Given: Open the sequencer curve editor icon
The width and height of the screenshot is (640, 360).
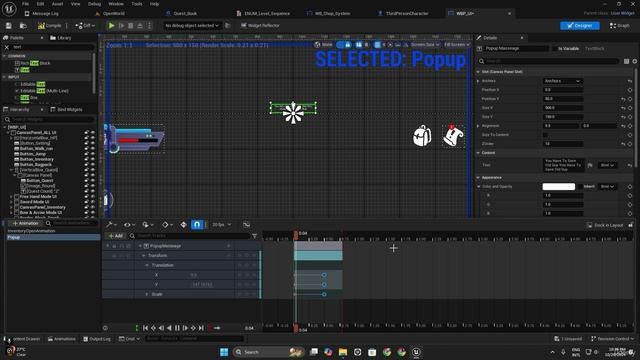Looking at the screenshot, I should (246, 225).
